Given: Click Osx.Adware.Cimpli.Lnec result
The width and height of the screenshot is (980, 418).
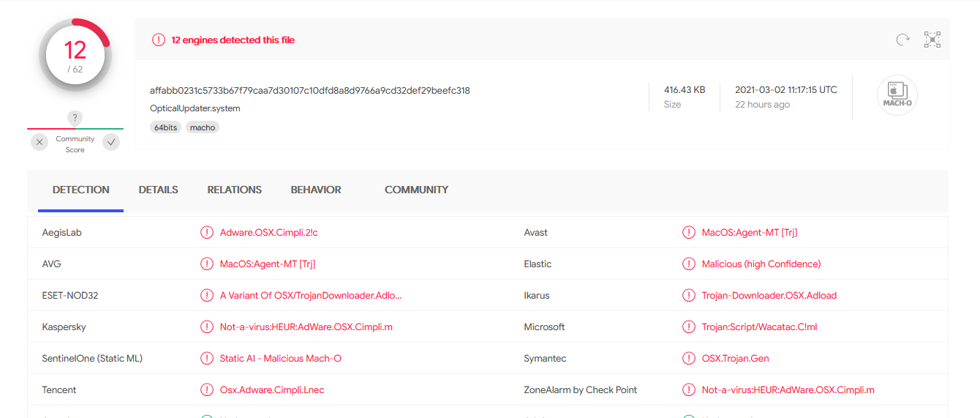Looking at the screenshot, I should point(272,390).
